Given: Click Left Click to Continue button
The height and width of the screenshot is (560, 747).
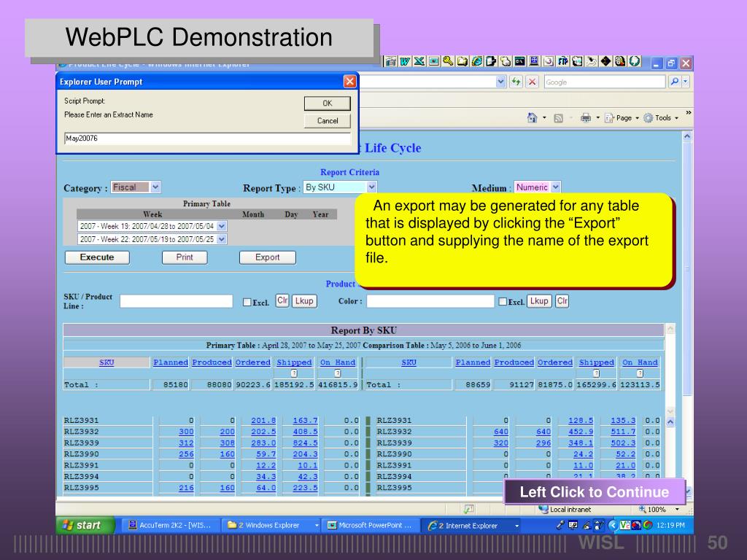Looking at the screenshot, I should (x=595, y=492).
